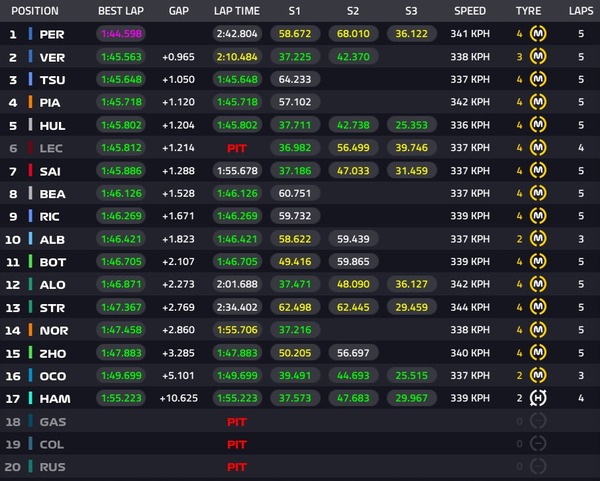Click Russell's greyed-out tyre icon
The width and height of the screenshot is (600, 481).
tap(538, 466)
